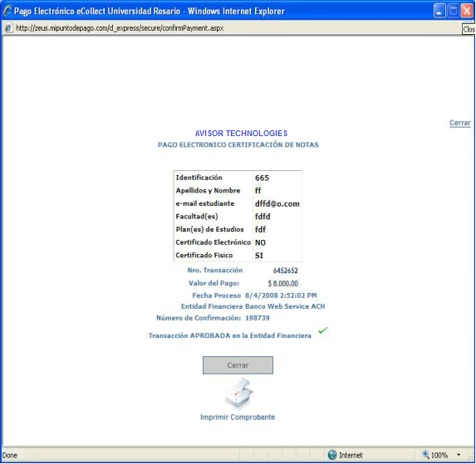The image size is (476, 464).
Task: Click the Internet zone label in status bar
Action: point(351,455)
